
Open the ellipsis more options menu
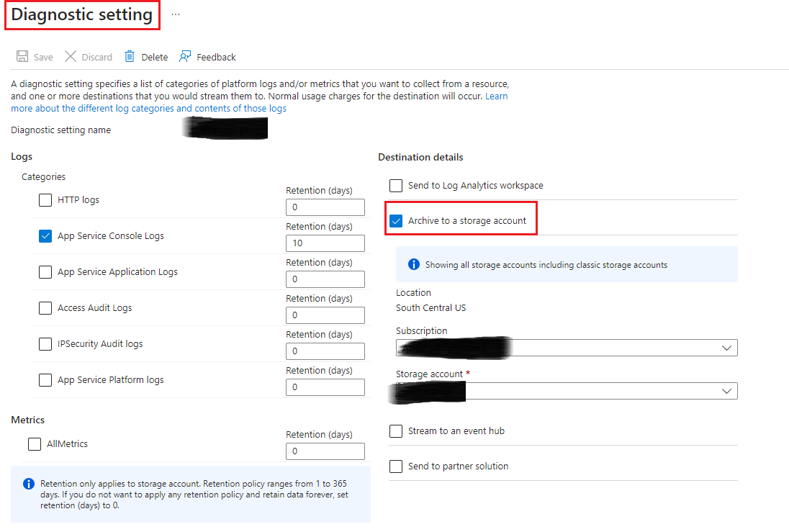tap(176, 14)
